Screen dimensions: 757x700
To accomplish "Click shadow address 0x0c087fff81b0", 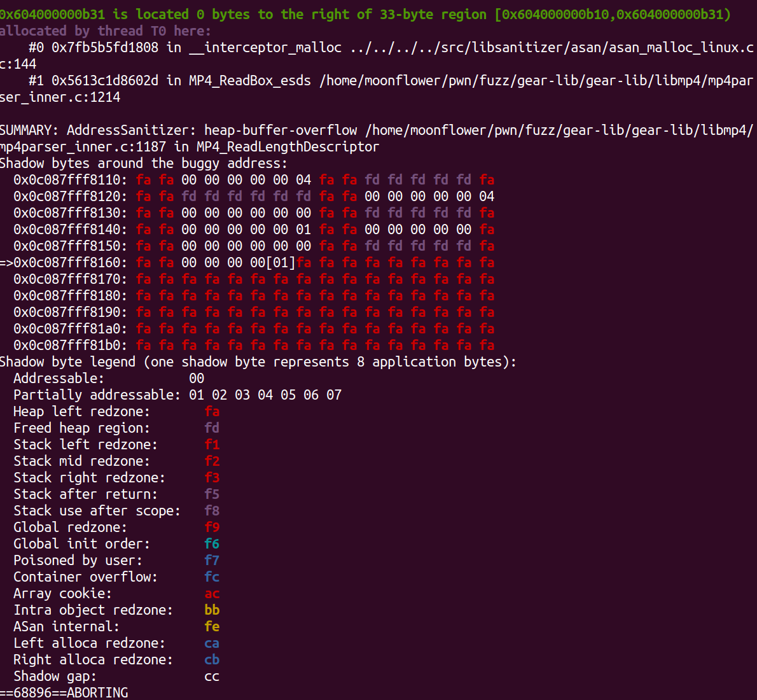I will coord(71,346).
